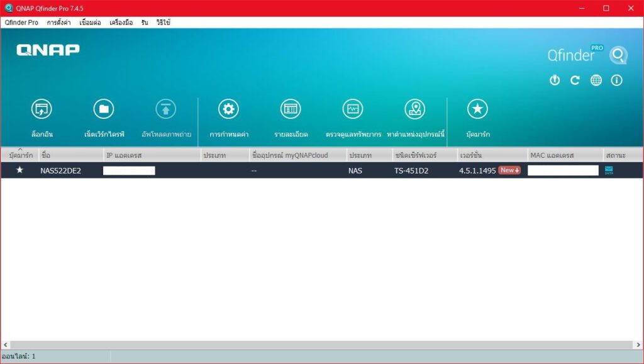This screenshot has height=364, width=644.
Task: Select device name NAS522DE2
Action: [61, 171]
